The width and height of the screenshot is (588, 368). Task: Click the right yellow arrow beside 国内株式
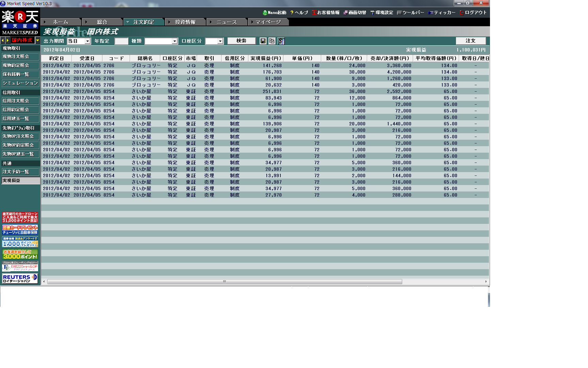7,40
